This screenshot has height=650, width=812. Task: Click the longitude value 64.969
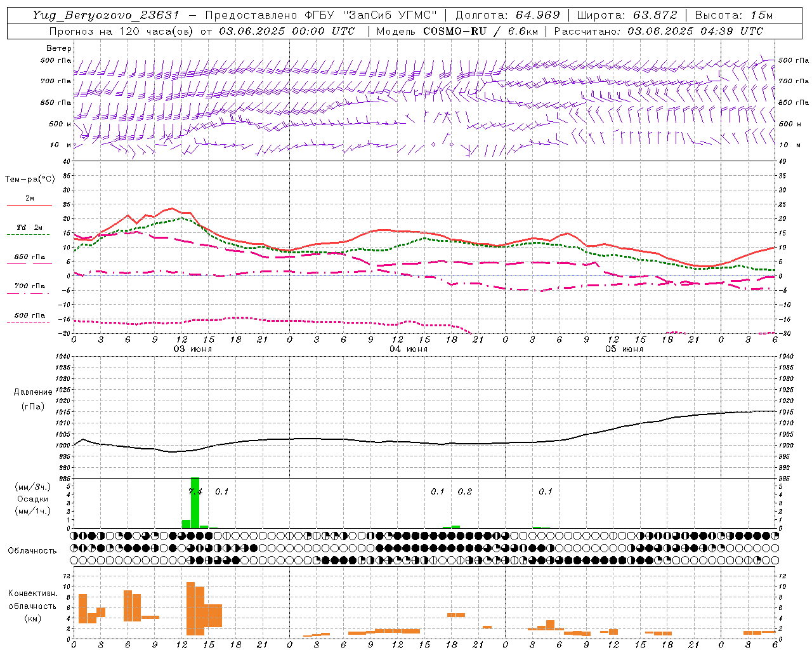pyautogui.click(x=537, y=15)
